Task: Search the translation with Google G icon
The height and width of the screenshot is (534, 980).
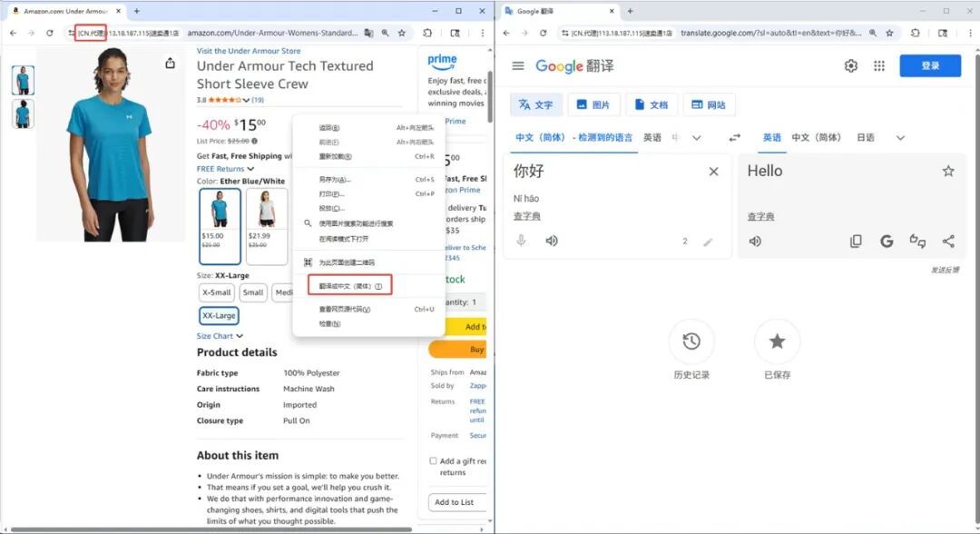Action: coord(887,242)
